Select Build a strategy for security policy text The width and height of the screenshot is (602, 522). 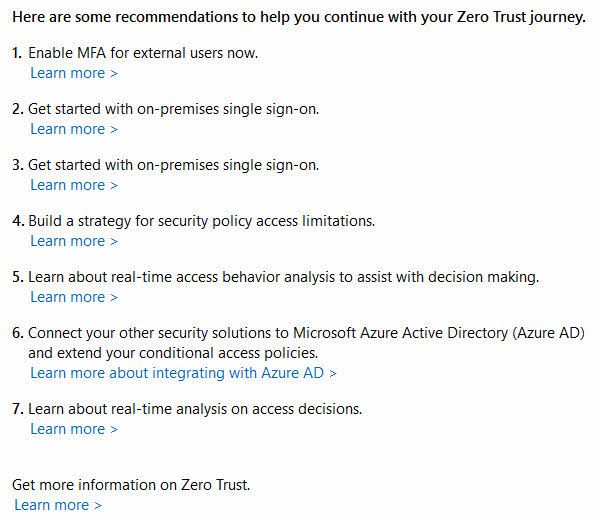click(x=202, y=221)
